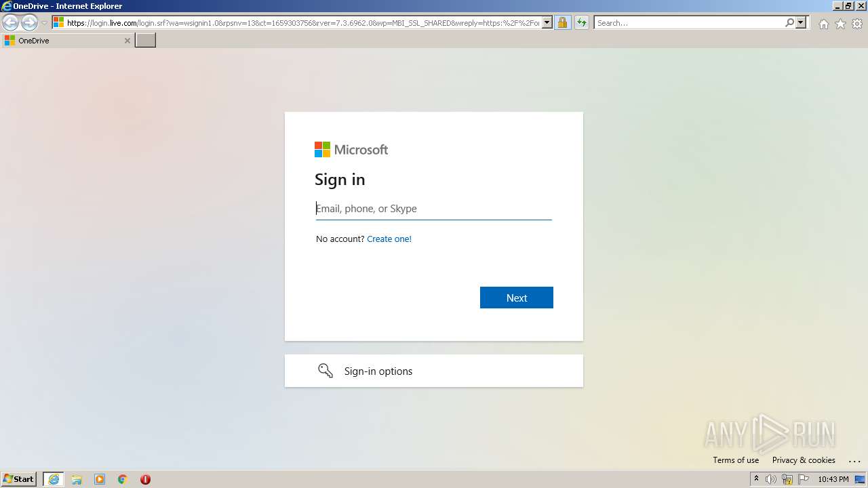
Task: Click the footer ellipsis more options
Action: [854, 461]
